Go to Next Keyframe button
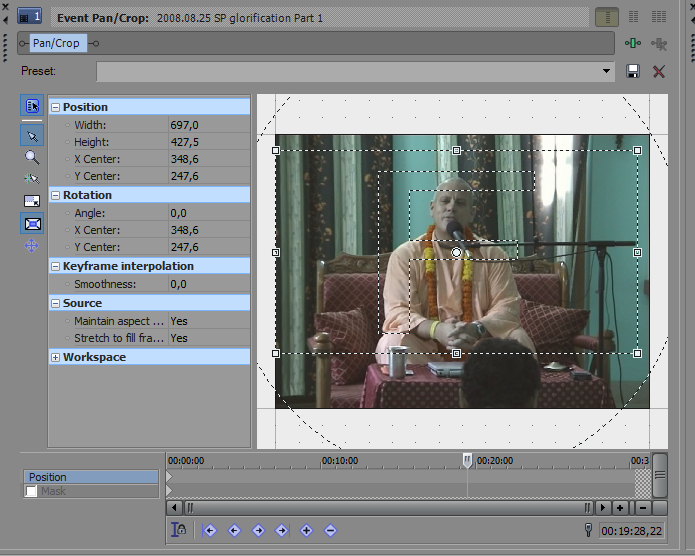This screenshot has height=556, width=695. pos(258,530)
